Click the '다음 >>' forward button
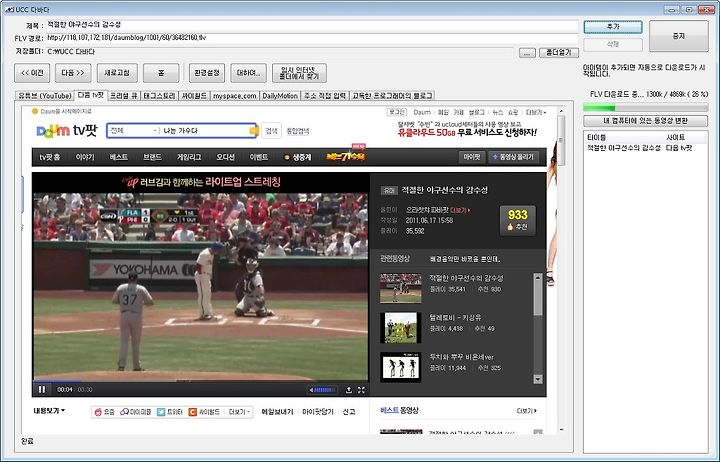720x462 pixels. [x=73, y=73]
